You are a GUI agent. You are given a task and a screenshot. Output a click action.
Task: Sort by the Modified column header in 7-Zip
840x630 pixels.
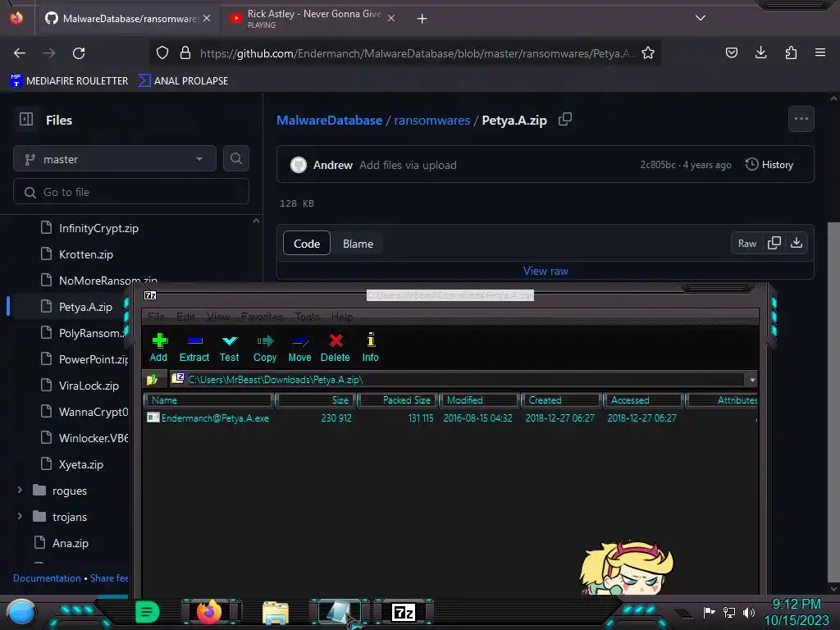[x=479, y=400]
